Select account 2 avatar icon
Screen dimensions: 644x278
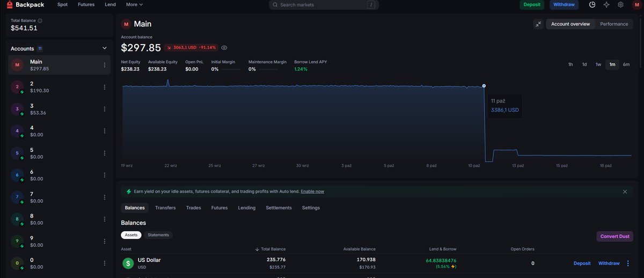click(17, 87)
